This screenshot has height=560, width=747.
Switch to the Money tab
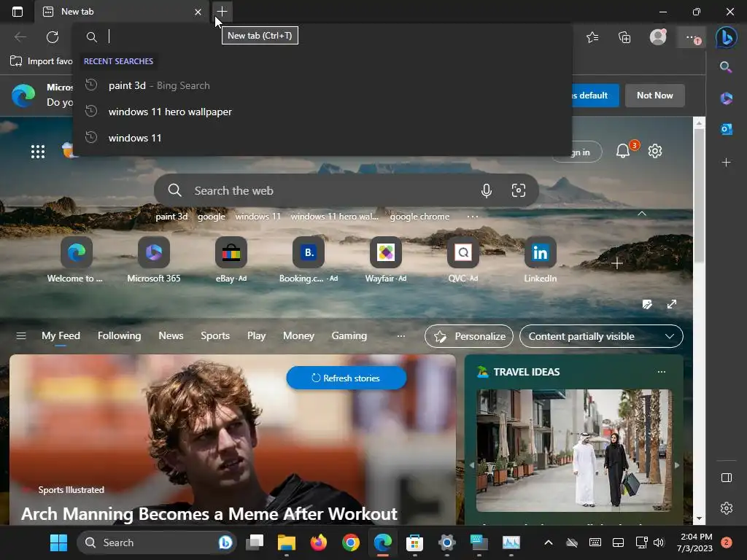(298, 335)
